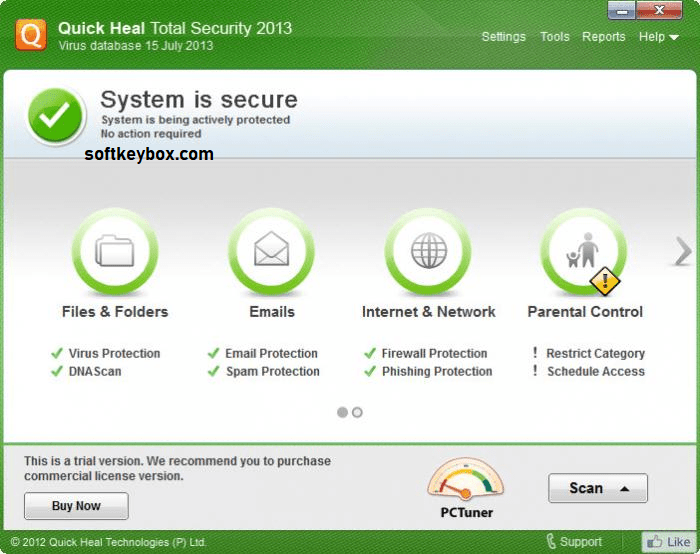Image resolution: width=700 pixels, height=554 pixels.
Task: Click the System is secure heading
Action: [x=199, y=99]
